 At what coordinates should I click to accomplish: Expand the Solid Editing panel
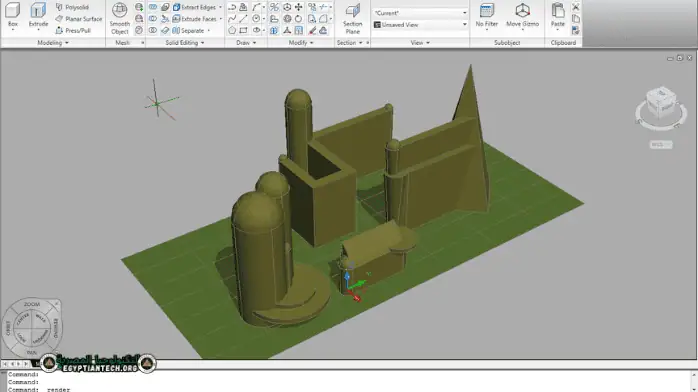tap(185, 43)
